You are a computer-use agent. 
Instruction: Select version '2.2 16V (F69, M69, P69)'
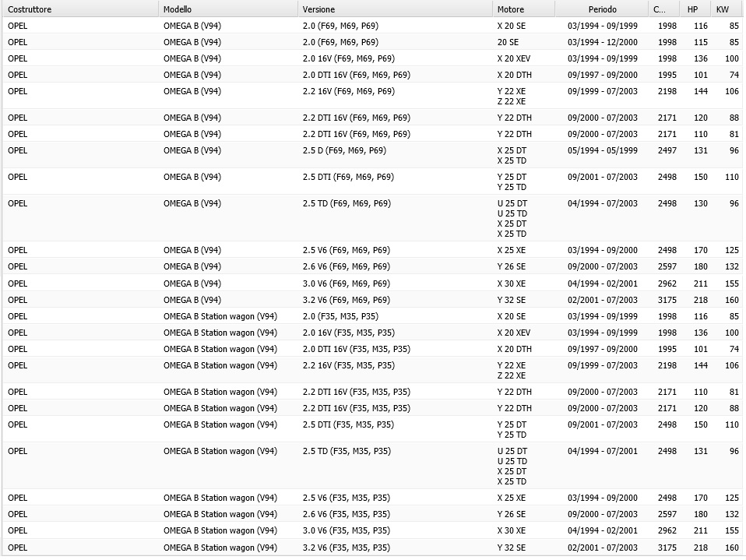tap(348, 91)
